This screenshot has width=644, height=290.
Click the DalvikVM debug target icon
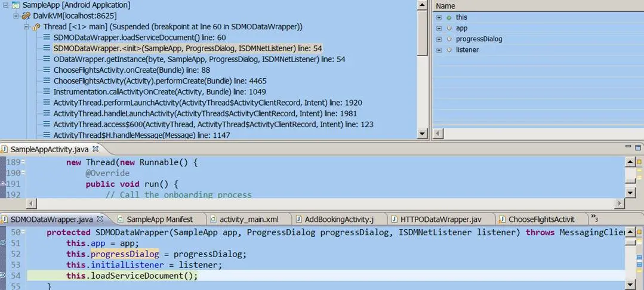(26, 16)
